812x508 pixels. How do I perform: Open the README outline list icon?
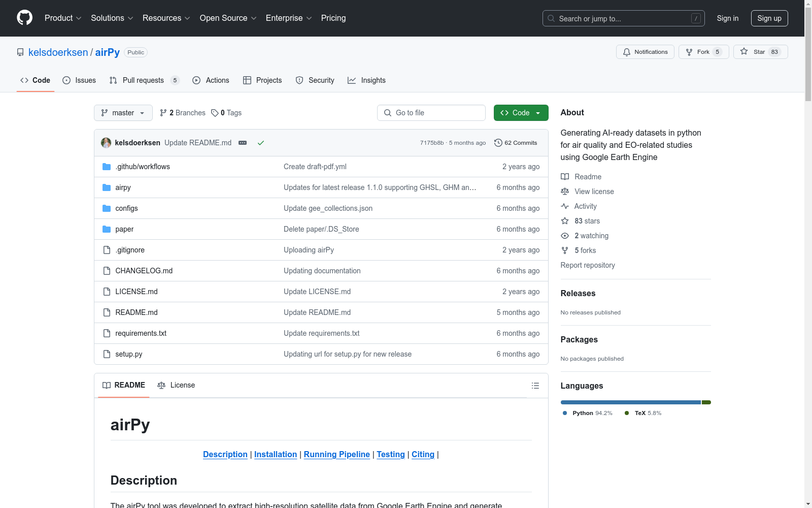click(x=535, y=386)
